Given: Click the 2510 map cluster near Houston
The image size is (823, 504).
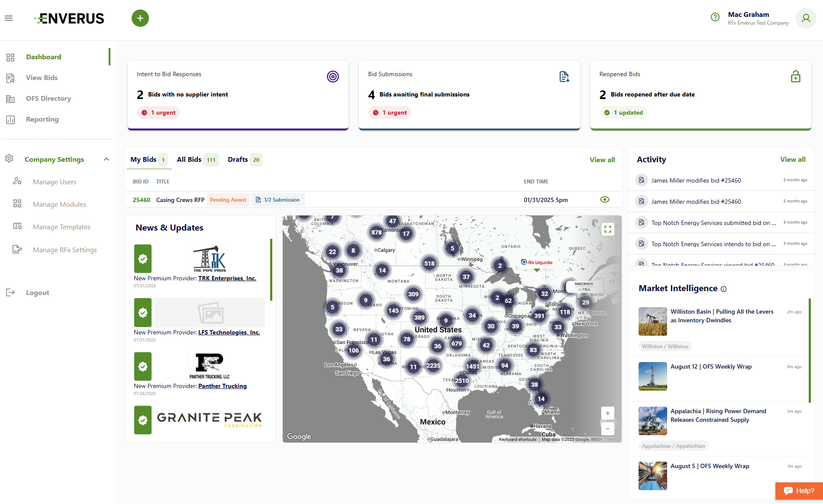Looking at the screenshot, I should 461,381.
